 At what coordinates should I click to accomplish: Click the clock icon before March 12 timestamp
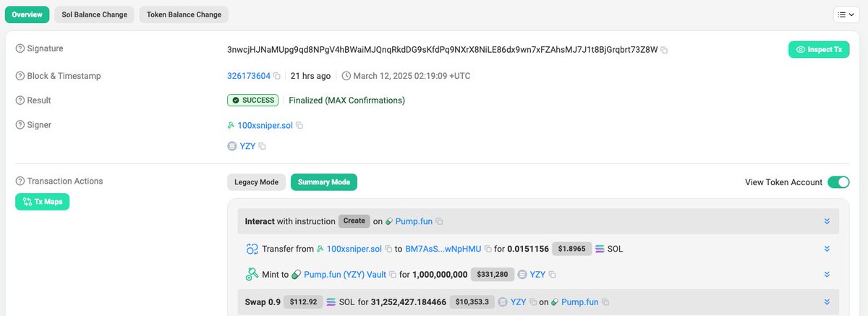point(346,76)
